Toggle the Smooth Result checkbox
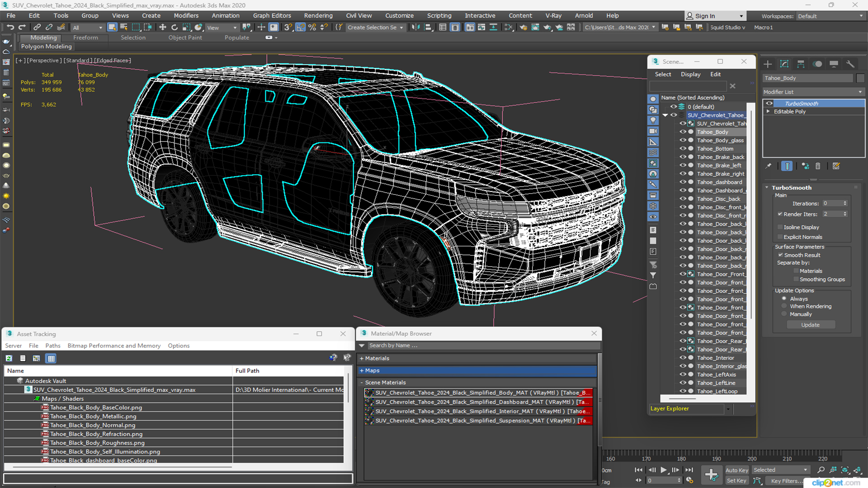 point(780,255)
